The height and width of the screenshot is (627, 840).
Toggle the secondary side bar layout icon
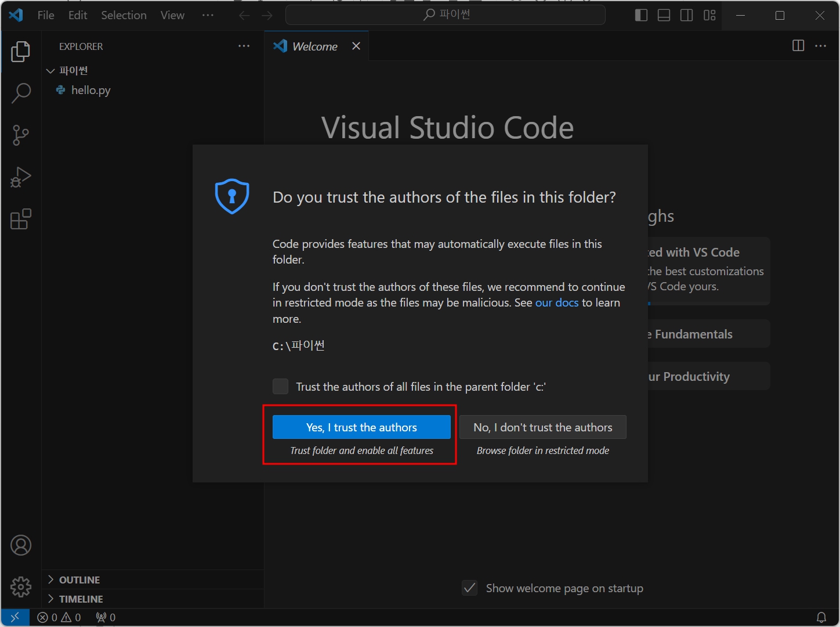click(x=686, y=15)
